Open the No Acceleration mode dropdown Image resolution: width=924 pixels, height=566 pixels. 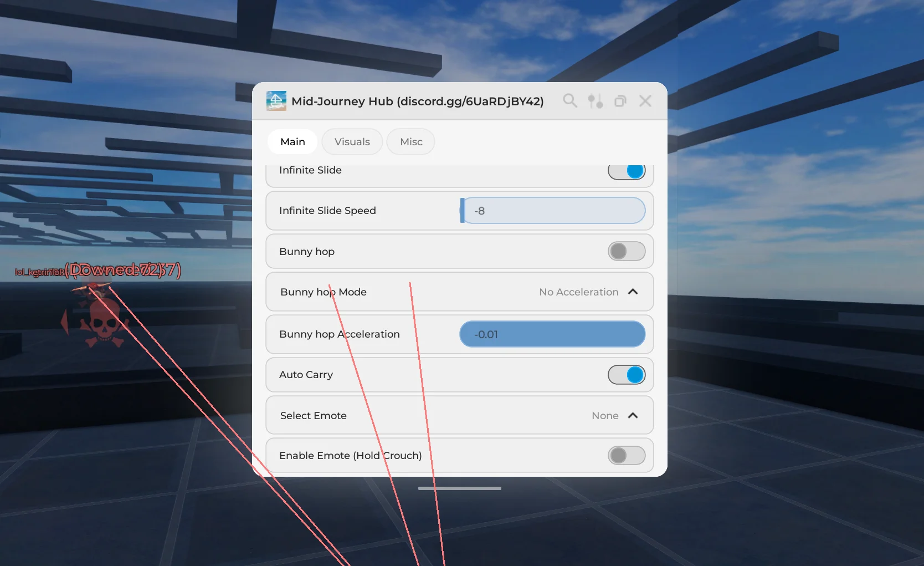pyautogui.click(x=578, y=292)
